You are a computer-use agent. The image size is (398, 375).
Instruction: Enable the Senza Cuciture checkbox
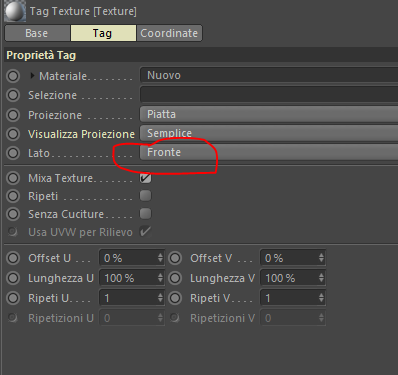click(145, 214)
